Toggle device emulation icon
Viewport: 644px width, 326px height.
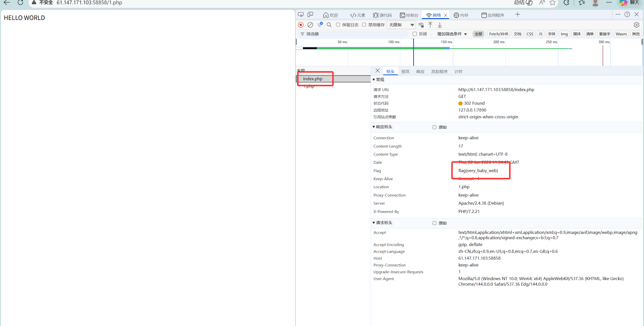click(310, 15)
